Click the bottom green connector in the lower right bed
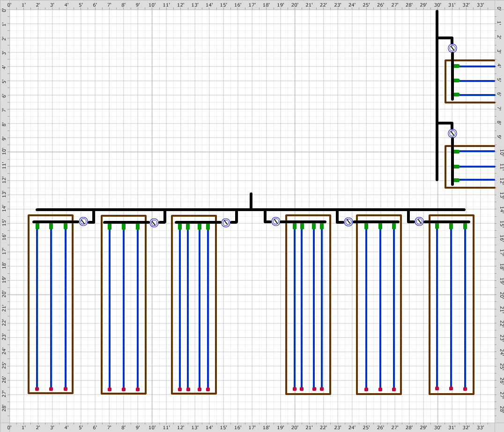The image size is (504, 432). click(x=456, y=180)
